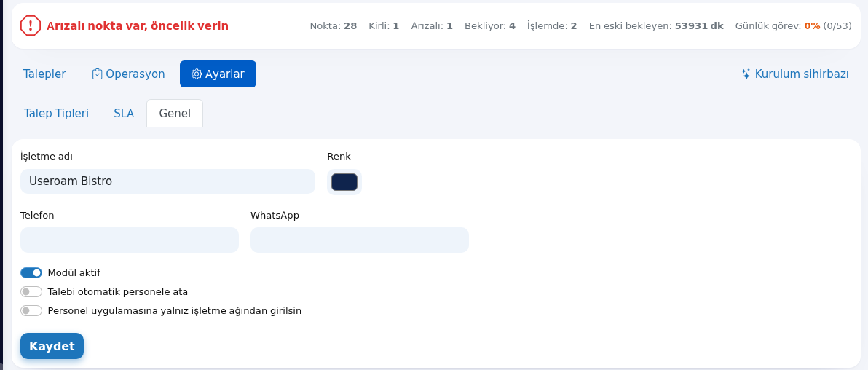The width and height of the screenshot is (868, 370).
Task: Click the 'WhatsApp' field label
Action: tap(275, 215)
